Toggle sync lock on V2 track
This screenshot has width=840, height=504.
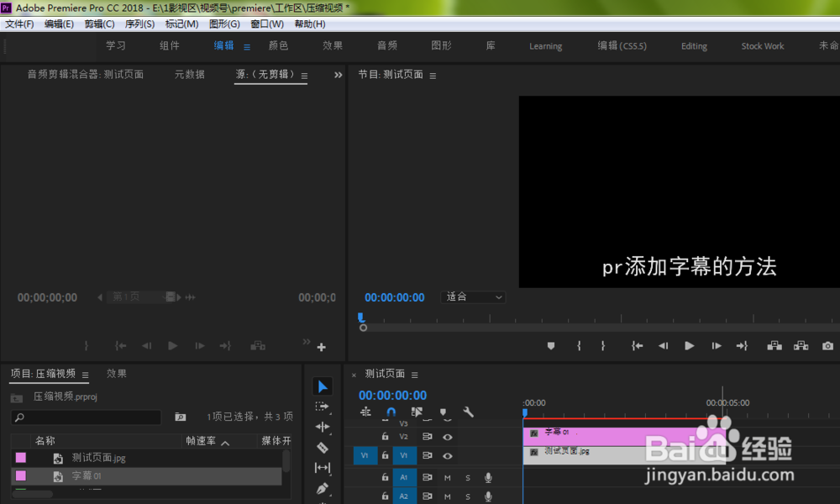click(427, 437)
